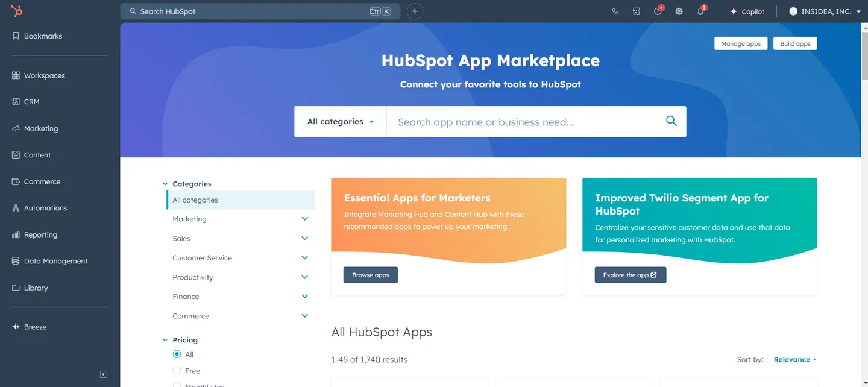Select the All pricing radio button

pyautogui.click(x=177, y=354)
